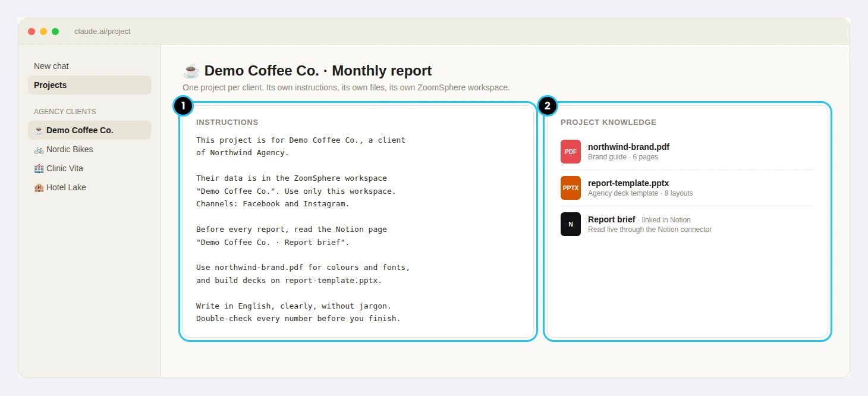Select the Hotel Lake client project
Image resolution: width=868 pixels, height=396 pixels.
(89, 187)
